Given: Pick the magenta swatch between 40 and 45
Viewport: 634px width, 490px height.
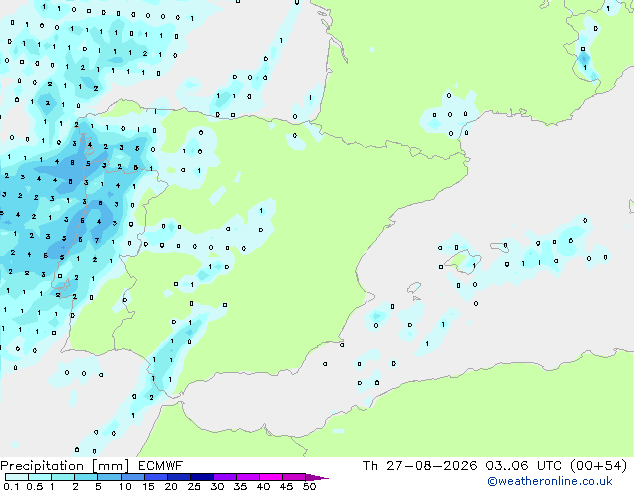Looking at the screenshot, I should coord(271,477).
